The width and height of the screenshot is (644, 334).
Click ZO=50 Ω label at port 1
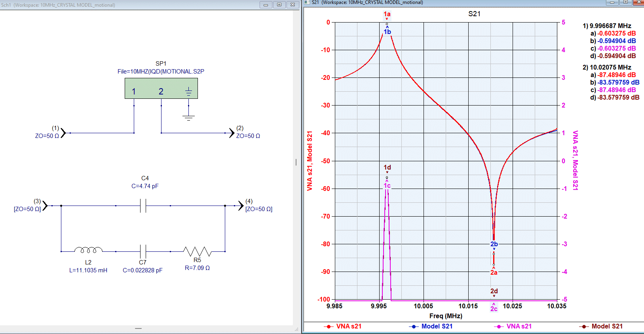pos(47,136)
